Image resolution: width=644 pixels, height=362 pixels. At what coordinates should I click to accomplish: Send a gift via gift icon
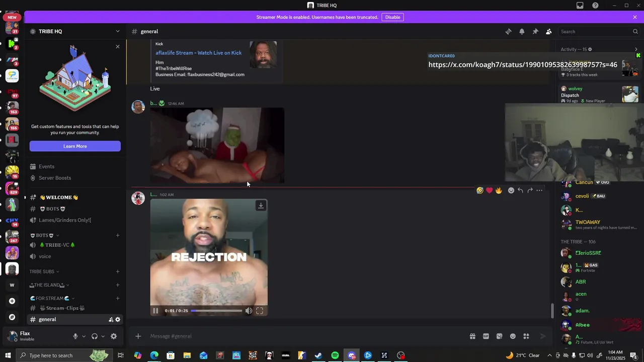472,336
